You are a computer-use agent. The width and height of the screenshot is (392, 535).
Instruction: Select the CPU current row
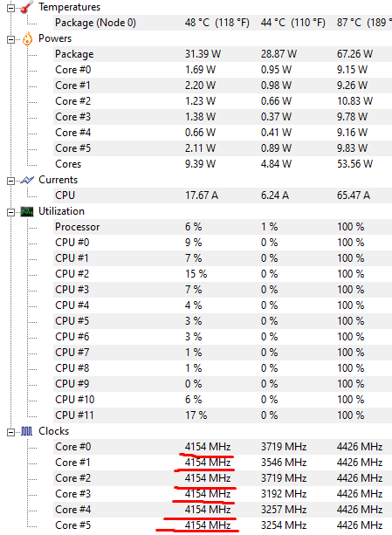223,195
